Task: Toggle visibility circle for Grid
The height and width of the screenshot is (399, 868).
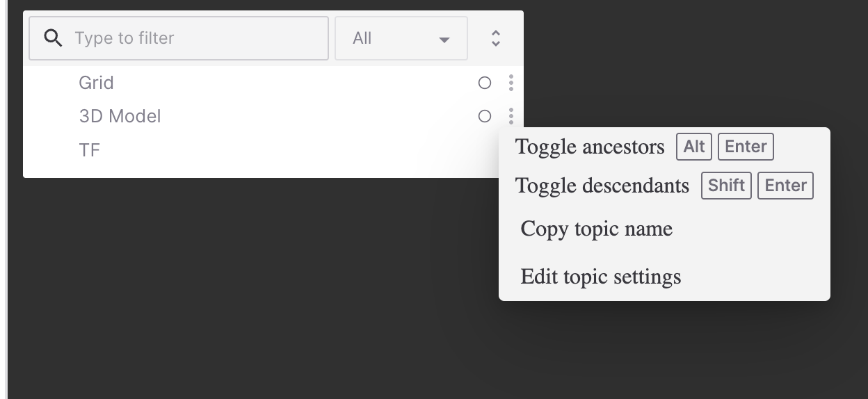Action: click(485, 83)
